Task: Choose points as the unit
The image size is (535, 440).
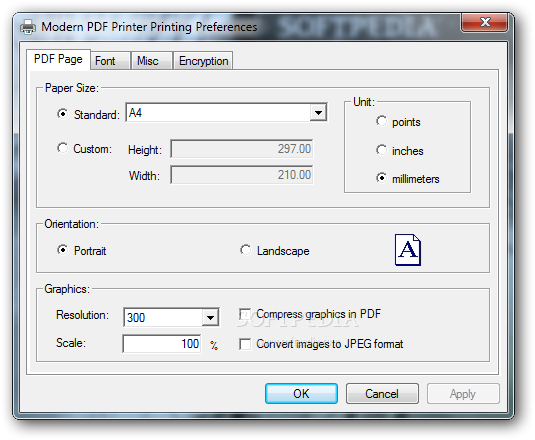Action: pos(381,121)
